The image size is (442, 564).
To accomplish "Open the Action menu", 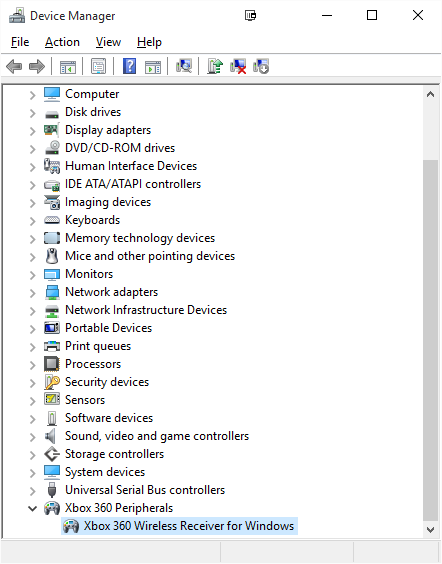I will pos(62,42).
